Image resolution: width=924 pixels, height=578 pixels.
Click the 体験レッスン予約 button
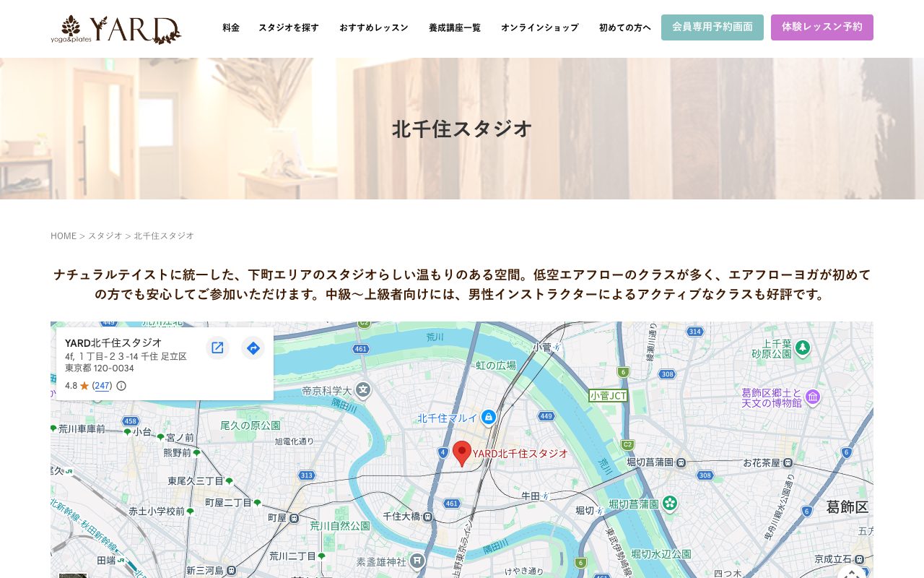click(x=822, y=27)
